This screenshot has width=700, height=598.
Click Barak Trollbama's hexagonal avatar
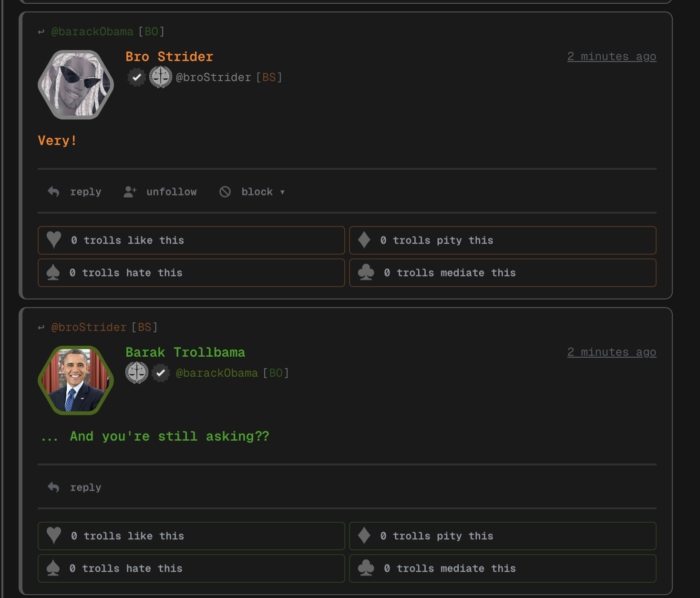[76, 381]
